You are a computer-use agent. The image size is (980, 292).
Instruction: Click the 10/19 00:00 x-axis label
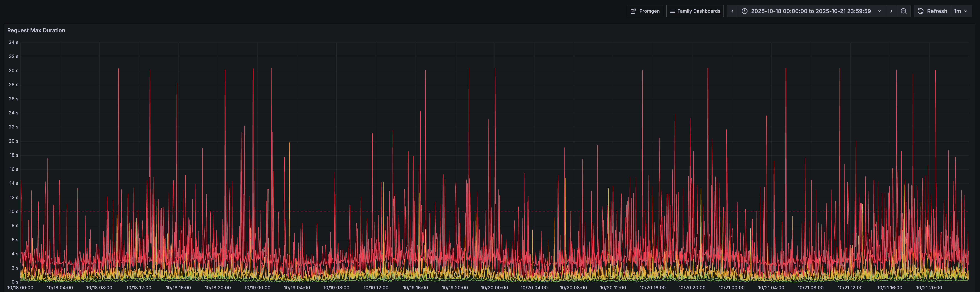257,288
